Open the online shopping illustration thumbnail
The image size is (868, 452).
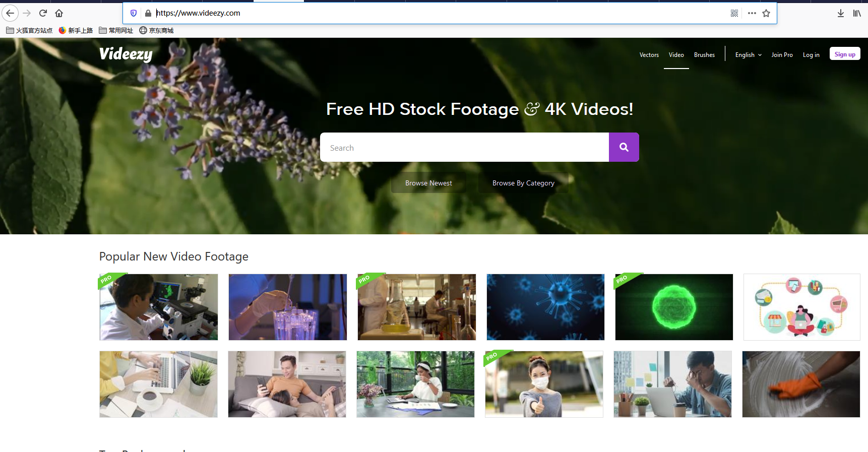pyautogui.click(x=802, y=307)
